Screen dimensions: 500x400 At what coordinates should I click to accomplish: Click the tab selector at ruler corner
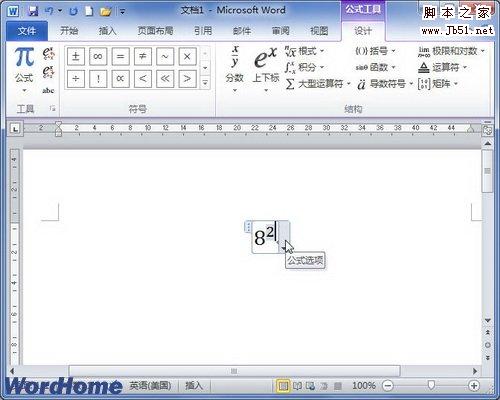click(x=15, y=128)
